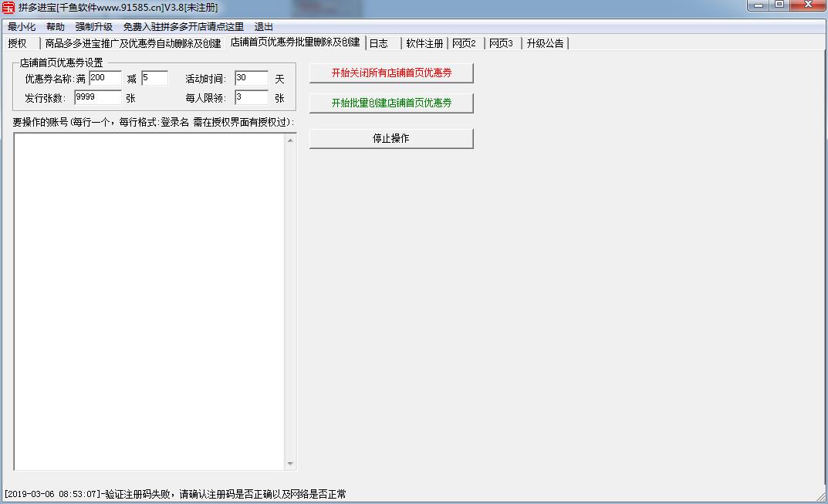Switch to the 网页2 tab
Viewport: 828px width, 504px height.
coord(464,42)
